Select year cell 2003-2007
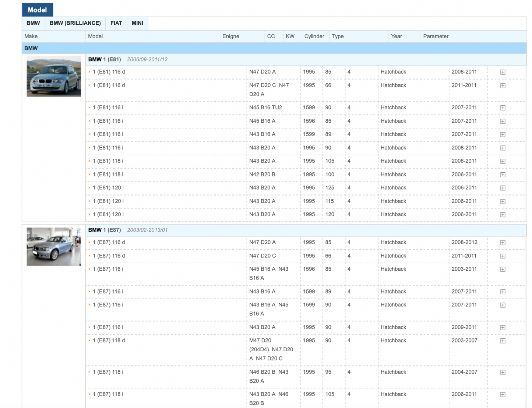Image resolution: width=532 pixels, height=408 pixels. tap(464, 341)
